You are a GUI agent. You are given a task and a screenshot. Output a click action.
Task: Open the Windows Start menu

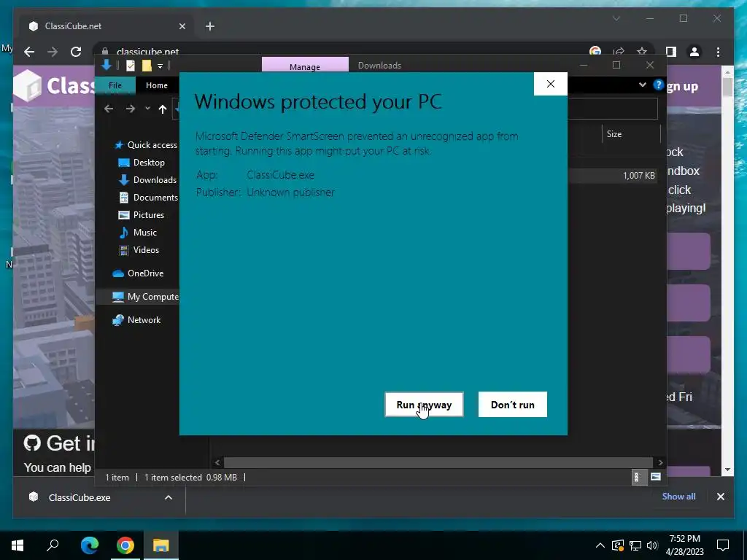point(18,545)
